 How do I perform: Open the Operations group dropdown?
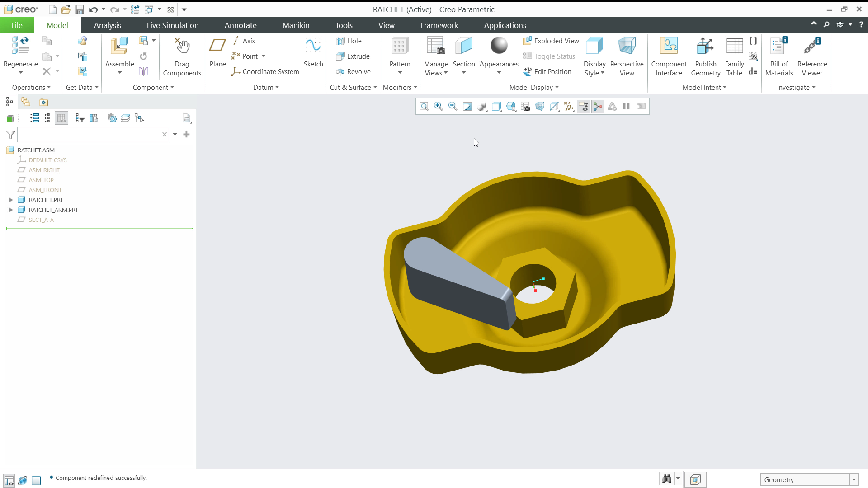click(31, 88)
